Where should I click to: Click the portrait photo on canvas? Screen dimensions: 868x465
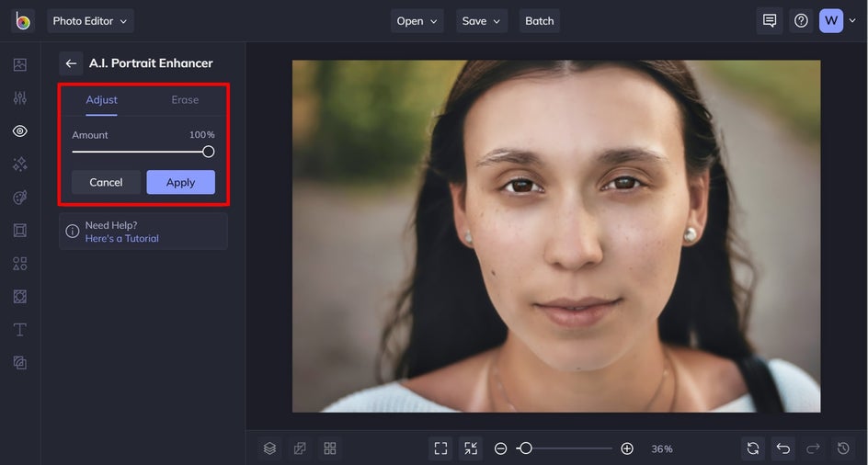click(556, 236)
